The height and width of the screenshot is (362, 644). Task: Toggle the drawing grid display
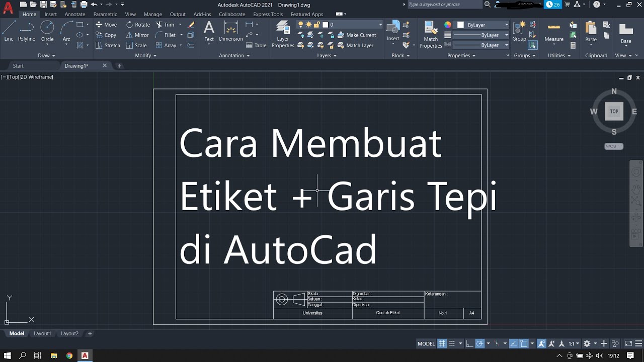[x=442, y=343]
